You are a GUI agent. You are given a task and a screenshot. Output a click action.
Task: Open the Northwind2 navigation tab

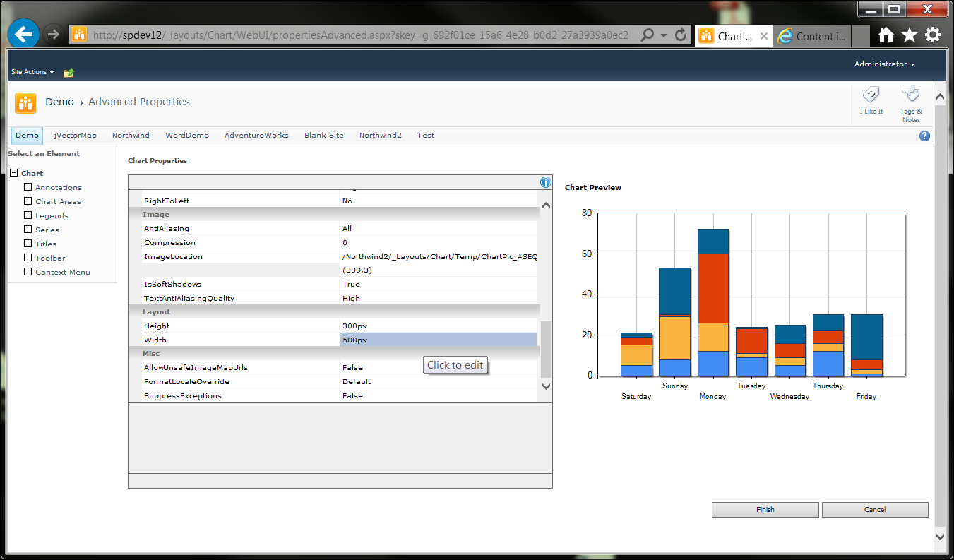(380, 136)
